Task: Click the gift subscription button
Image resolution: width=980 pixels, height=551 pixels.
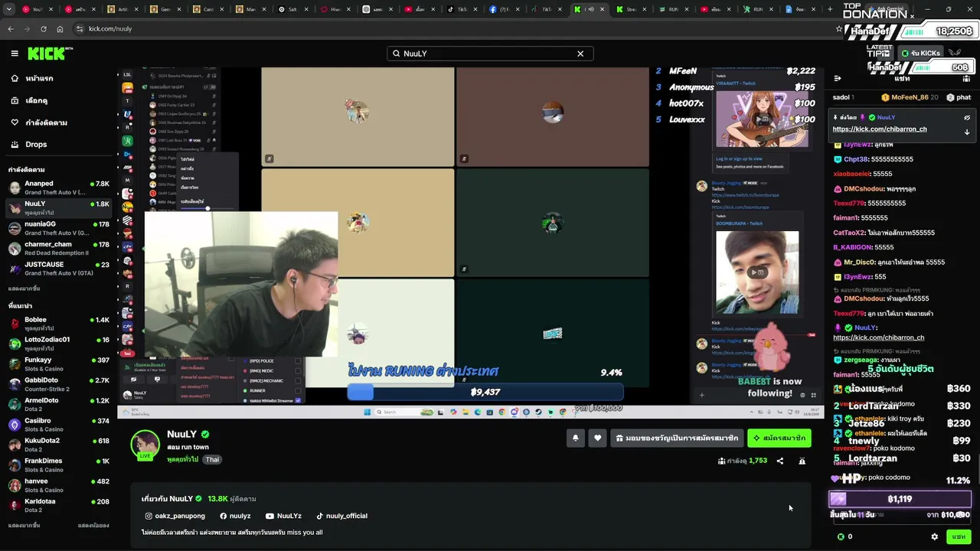Action: click(678, 438)
